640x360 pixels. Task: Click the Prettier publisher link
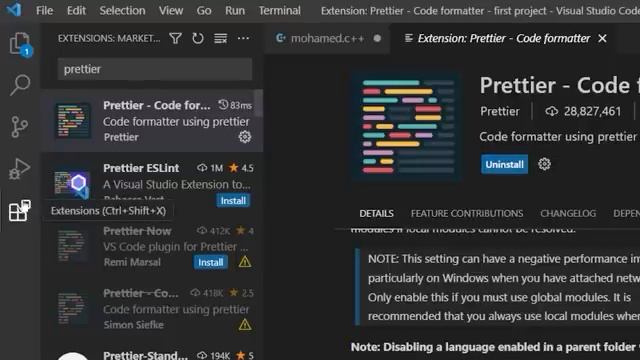[500, 111]
